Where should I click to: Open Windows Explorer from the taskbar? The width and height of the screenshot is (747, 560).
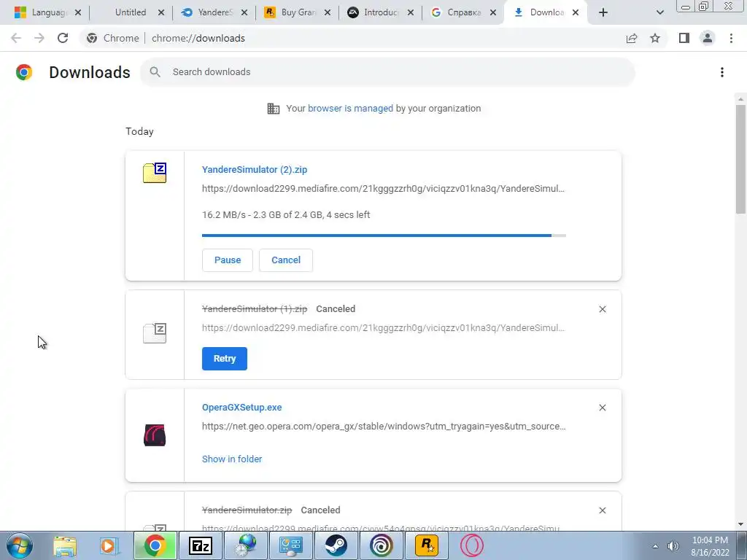(65, 545)
